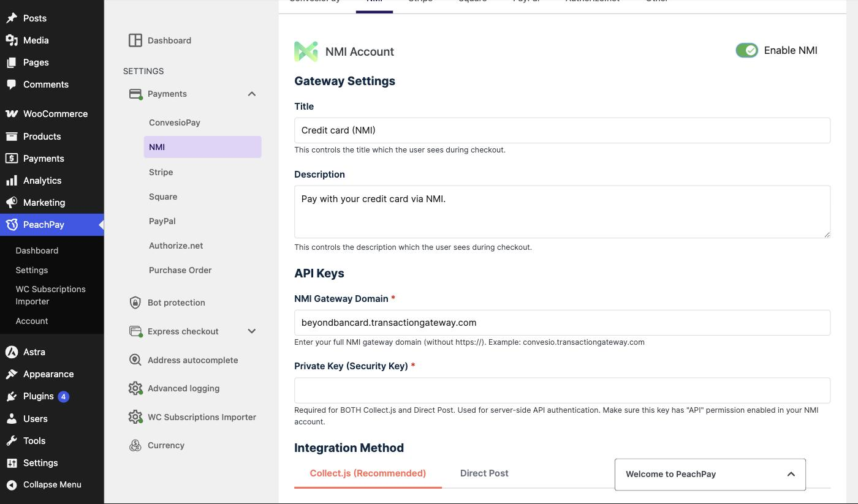
Task: Click the Products box icon
Action: (x=12, y=137)
